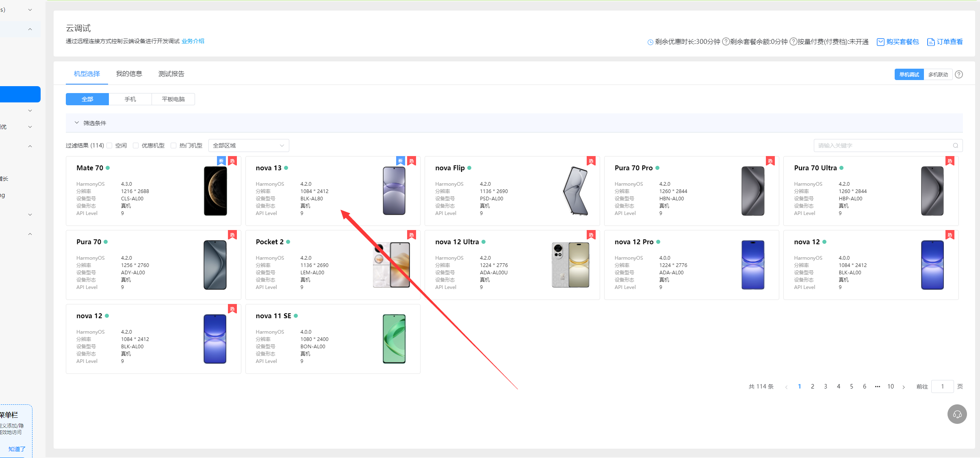Open the 全部区域 region dropdown
Viewport: 980px width, 458px height.
pos(249,145)
